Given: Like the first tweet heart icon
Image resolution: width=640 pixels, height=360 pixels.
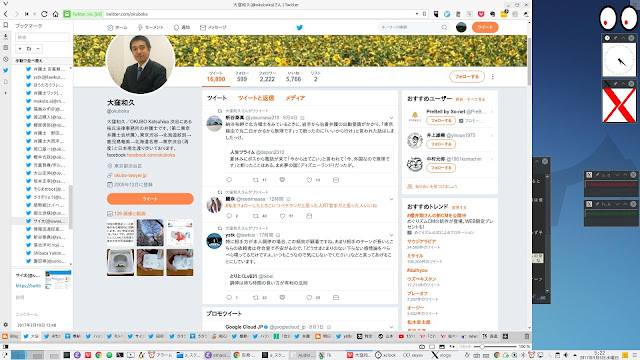Looking at the screenshot, I should [309, 180].
